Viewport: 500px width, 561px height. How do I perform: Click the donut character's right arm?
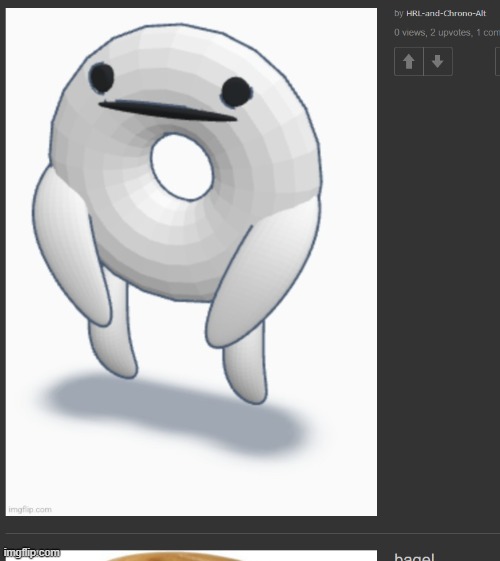(x=263, y=274)
